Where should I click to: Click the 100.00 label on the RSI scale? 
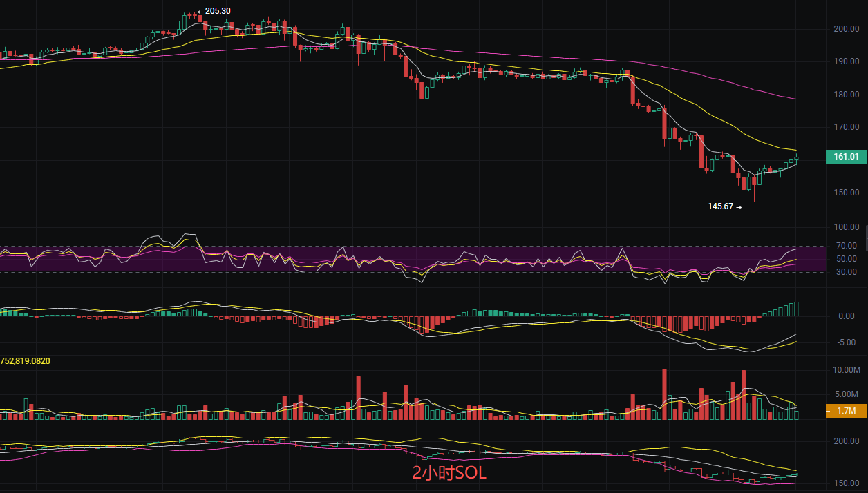click(x=846, y=227)
